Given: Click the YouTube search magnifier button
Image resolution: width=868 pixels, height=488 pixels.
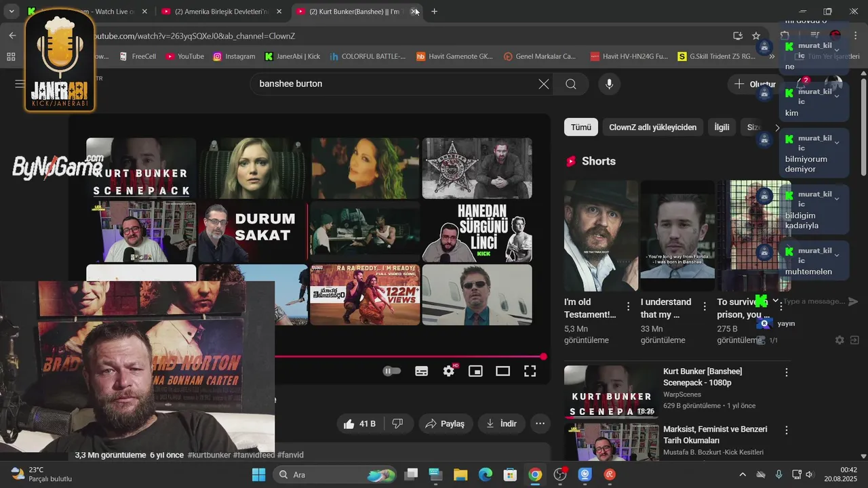Looking at the screenshot, I should [x=571, y=84].
